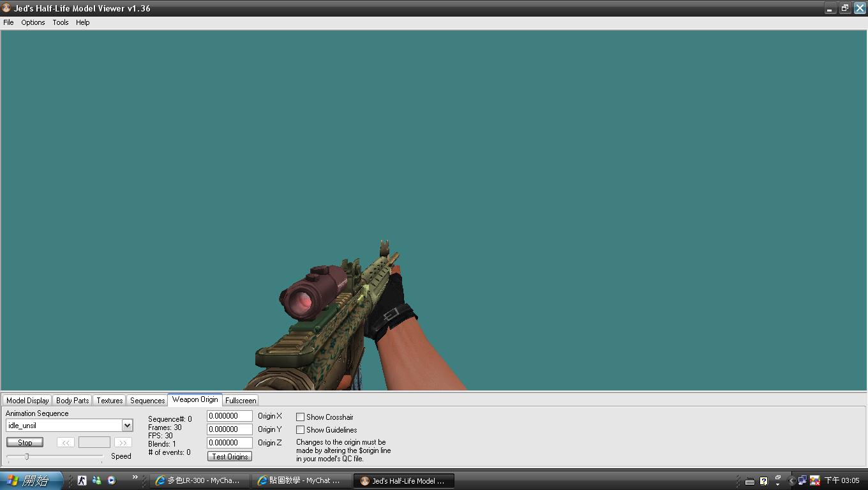Click the Origin X input field

230,416
